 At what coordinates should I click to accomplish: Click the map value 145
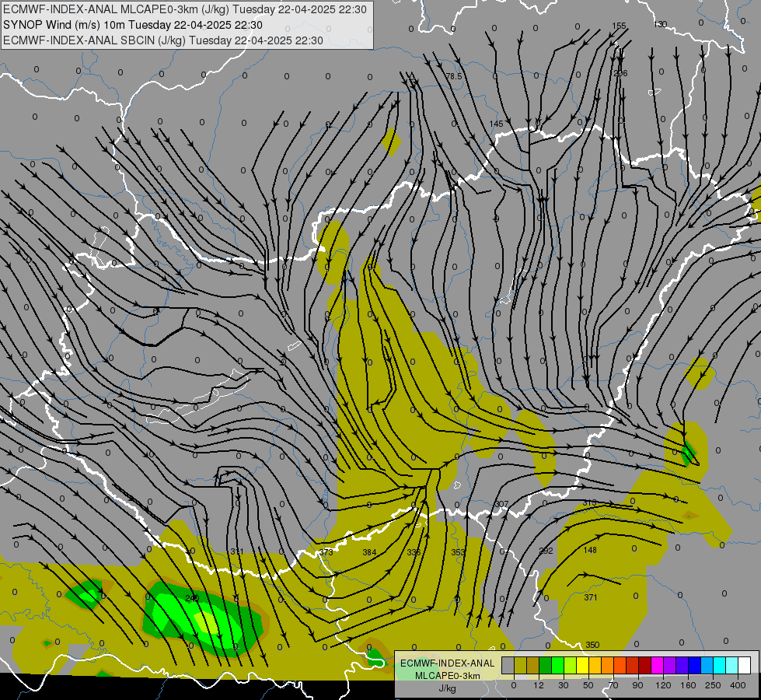tap(496, 124)
